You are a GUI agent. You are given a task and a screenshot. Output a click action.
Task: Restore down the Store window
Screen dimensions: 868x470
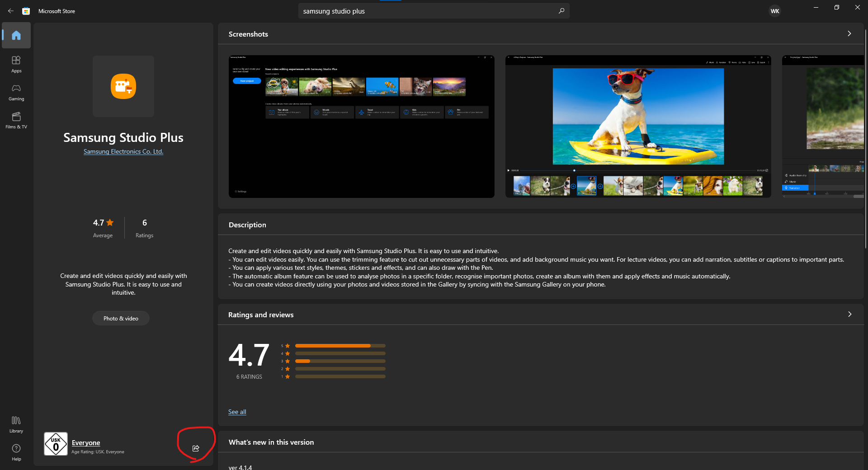click(x=837, y=7)
